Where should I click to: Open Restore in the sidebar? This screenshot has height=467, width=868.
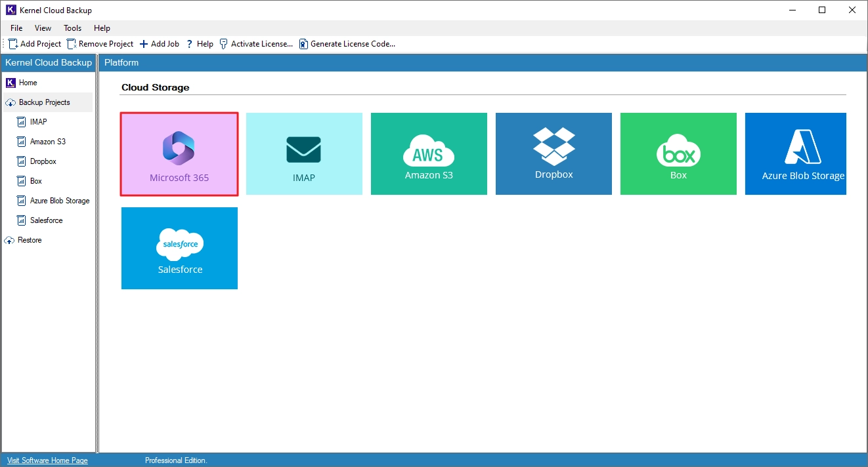coord(23,240)
